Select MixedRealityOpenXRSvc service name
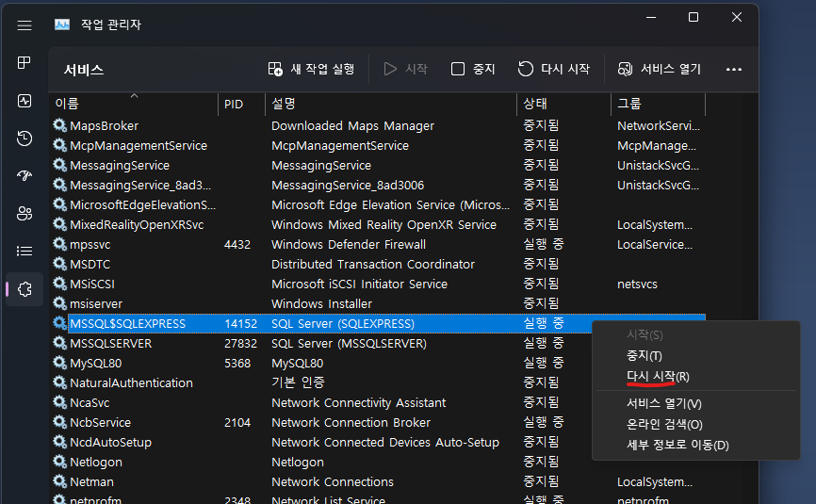 point(137,225)
